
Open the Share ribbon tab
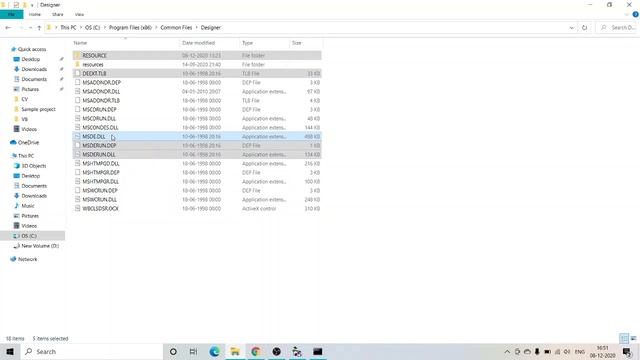[x=58, y=14]
